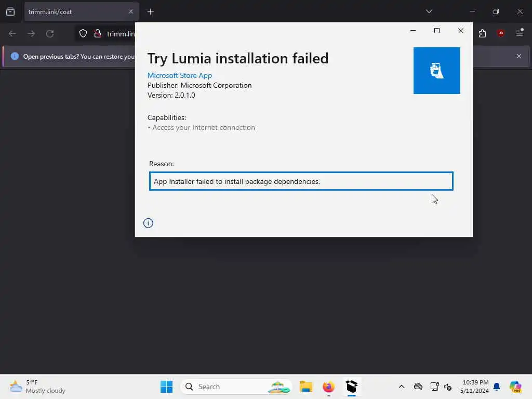The width and height of the screenshot is (532, 399).
Task: Click the Version: 2.0.1.0 text
Action: (x=171, y=95)
